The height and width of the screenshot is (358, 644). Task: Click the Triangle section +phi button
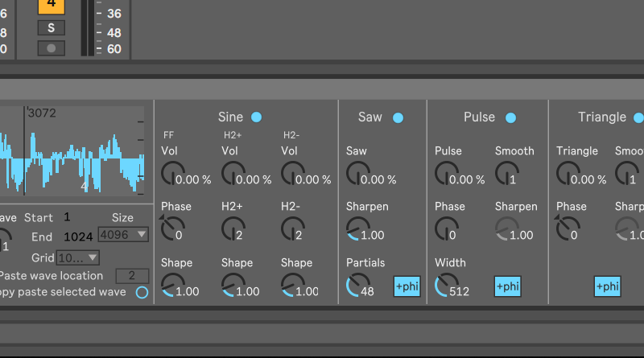click(x=608, y=286)
